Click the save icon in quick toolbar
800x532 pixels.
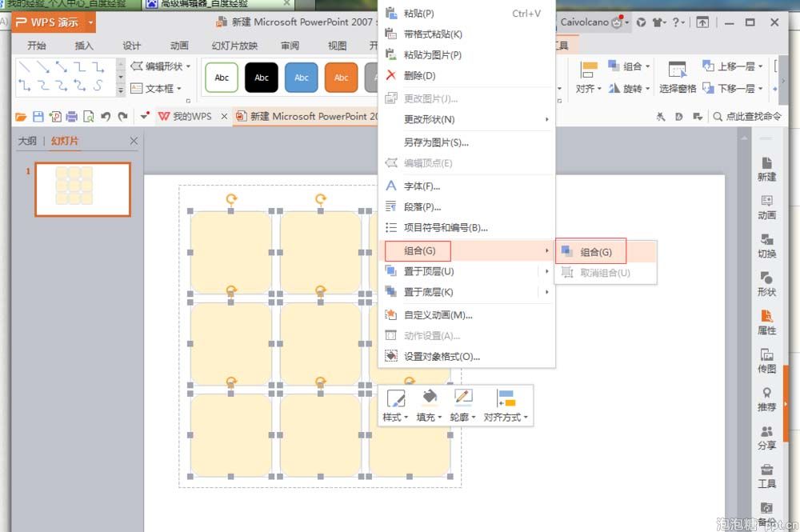38,117
